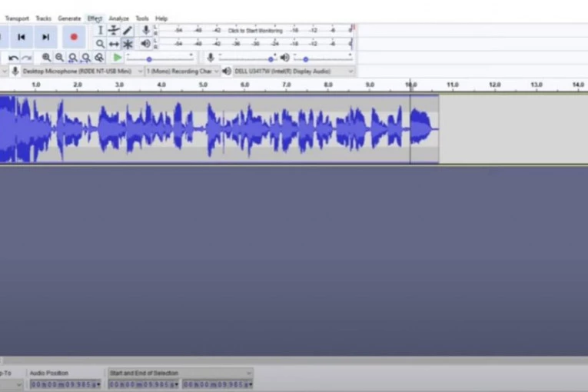Viewport: 588px width, 392px height.
Task: Open the Effect menu
Action: (x=94, y=18)
